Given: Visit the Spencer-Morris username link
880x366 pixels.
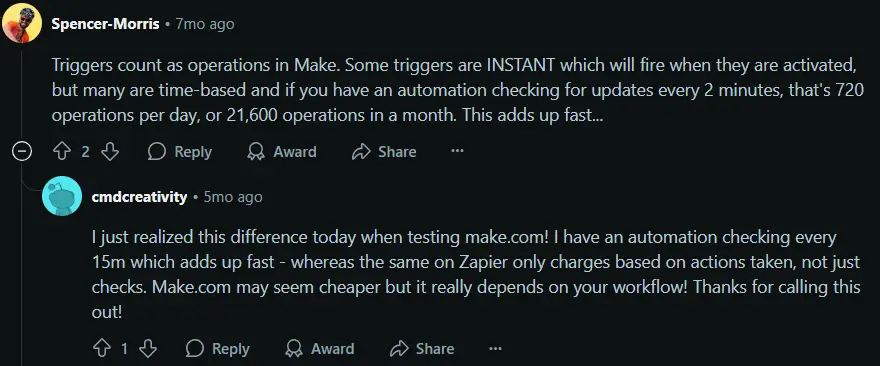Looking at the screenshot, I should pyautogui.click(x=105, y=24).
